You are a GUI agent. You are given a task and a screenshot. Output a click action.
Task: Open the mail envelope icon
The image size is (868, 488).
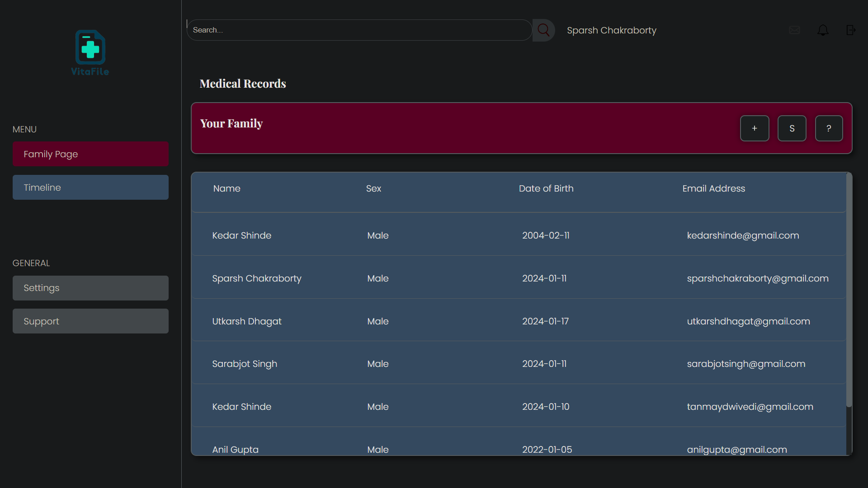click(794, 30)
